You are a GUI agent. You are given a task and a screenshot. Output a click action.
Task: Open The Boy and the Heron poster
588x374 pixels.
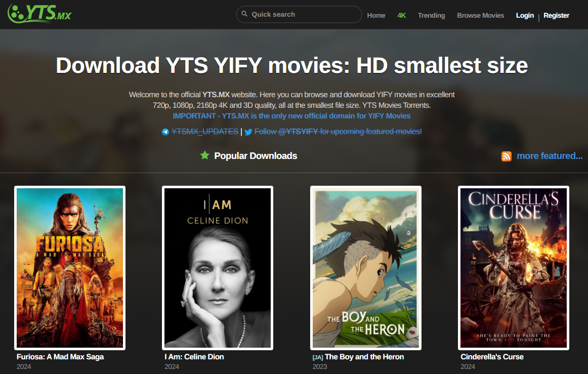coord(366,268)
